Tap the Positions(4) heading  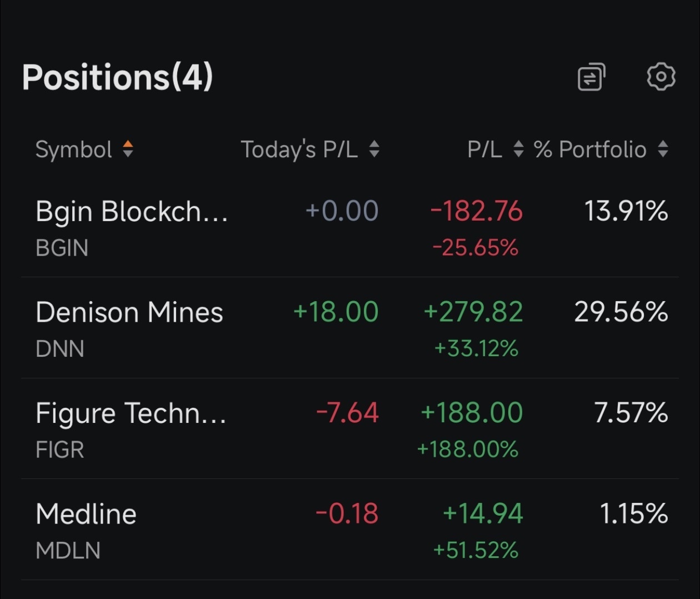coord(118,77)
